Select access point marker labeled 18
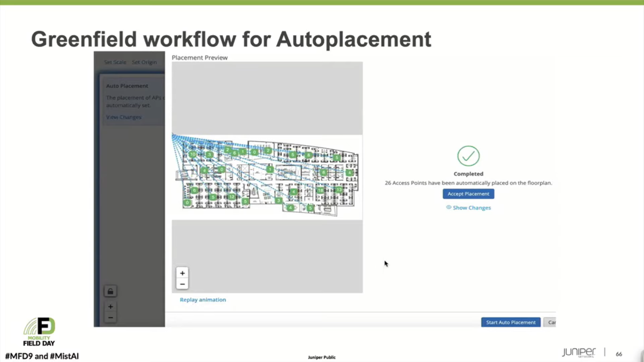This screenshot has height=362, width=644. tap(320, 190)
